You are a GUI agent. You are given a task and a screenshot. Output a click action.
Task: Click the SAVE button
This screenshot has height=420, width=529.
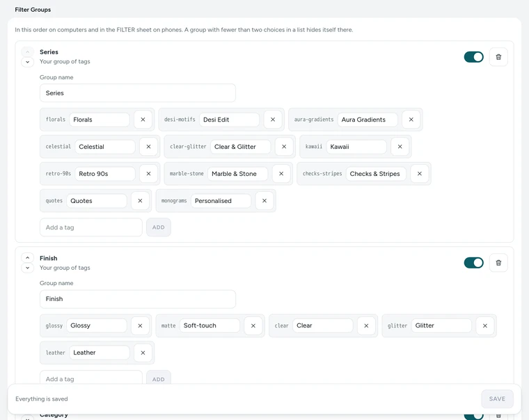click(x=497, y=398)
